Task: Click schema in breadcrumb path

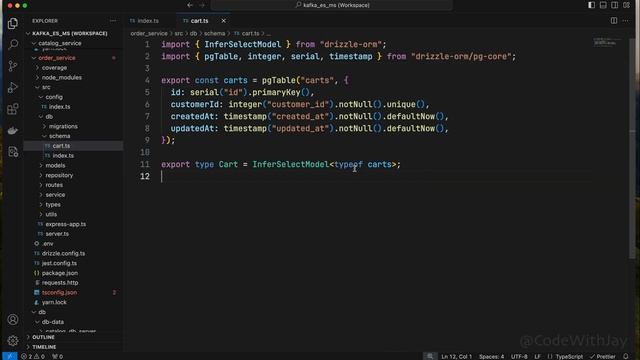Action: pos(214,33)
